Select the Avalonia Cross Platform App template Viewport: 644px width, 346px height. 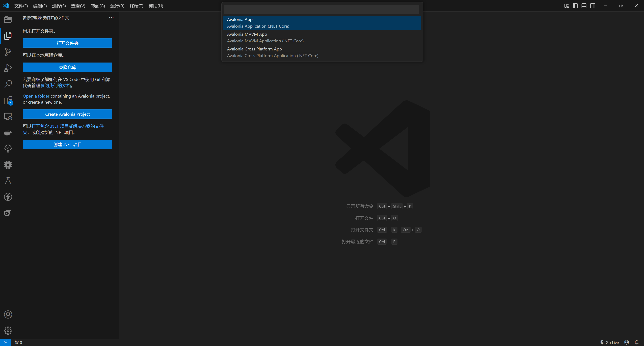(x=322, y=52)
